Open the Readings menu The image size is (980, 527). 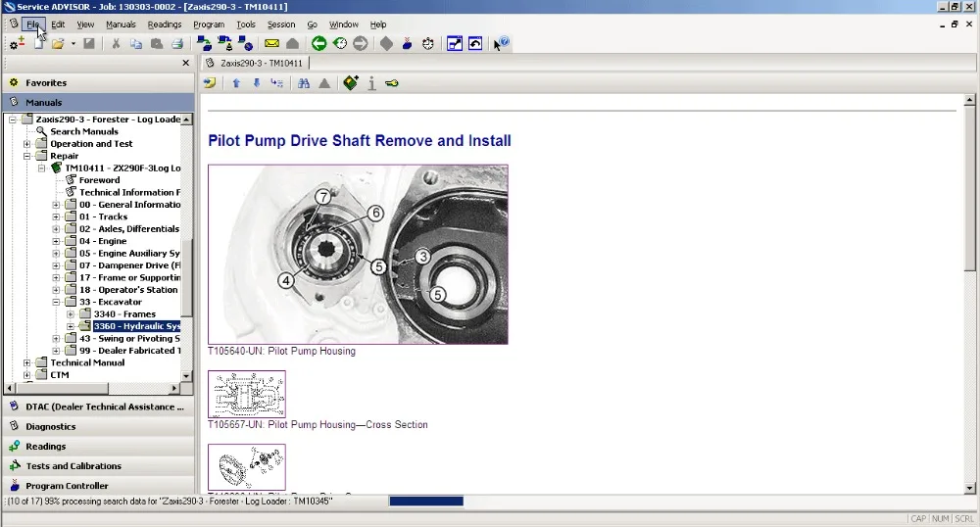click(x=165, y=24)
